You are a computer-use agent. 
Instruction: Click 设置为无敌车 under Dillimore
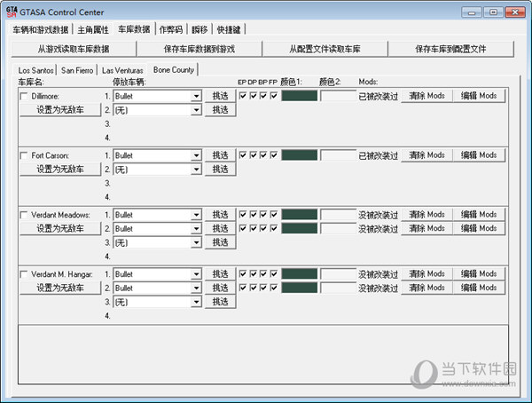coord(60,110)
